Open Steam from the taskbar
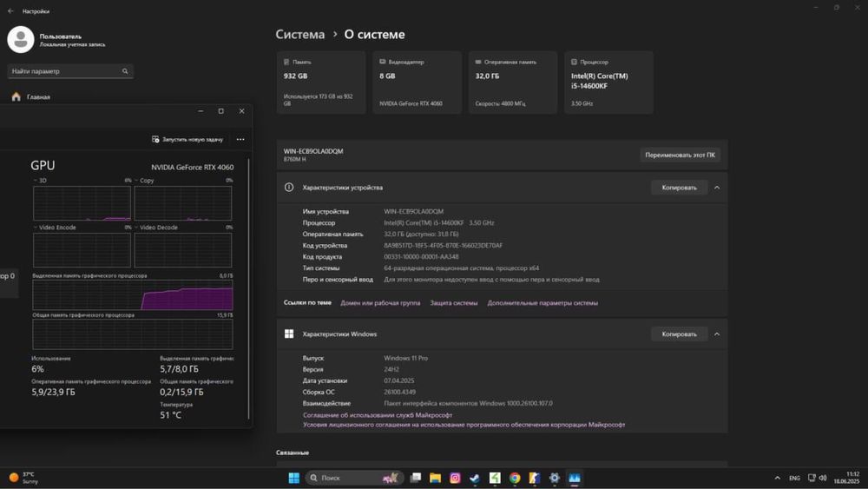The height and width of the screenshot is (489, 868). (475, 478)
